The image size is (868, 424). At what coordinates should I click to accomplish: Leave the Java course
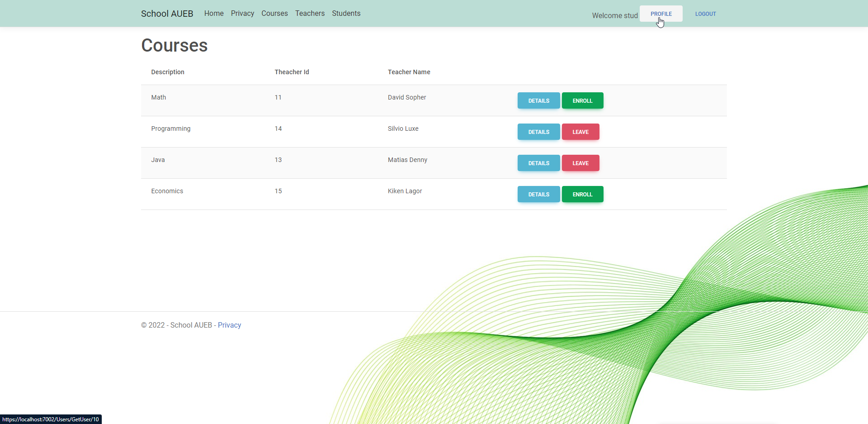[x=580, y=163]
